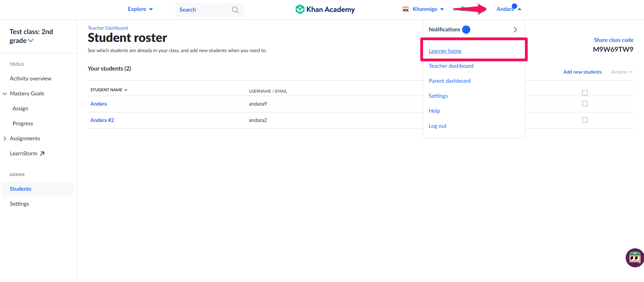
Task: Open student Andara's profile link
Action: [x=99, y=104]
